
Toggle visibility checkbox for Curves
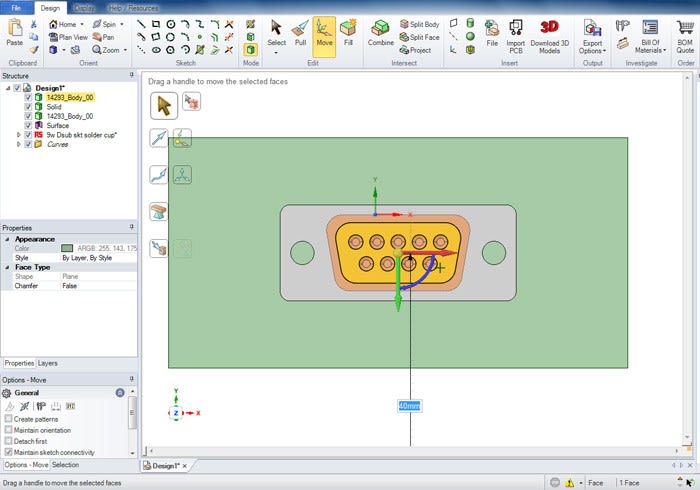[28, 144]
